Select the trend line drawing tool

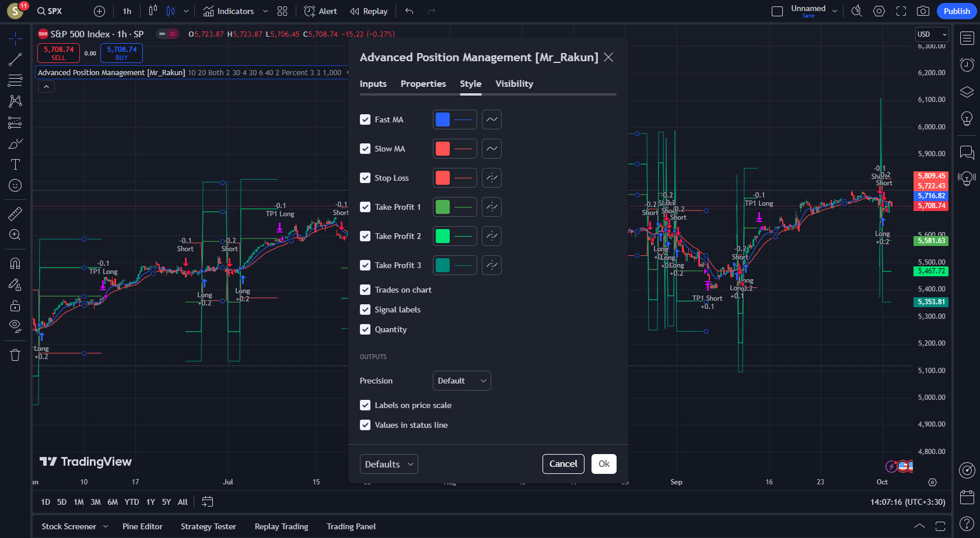[15, 59]
